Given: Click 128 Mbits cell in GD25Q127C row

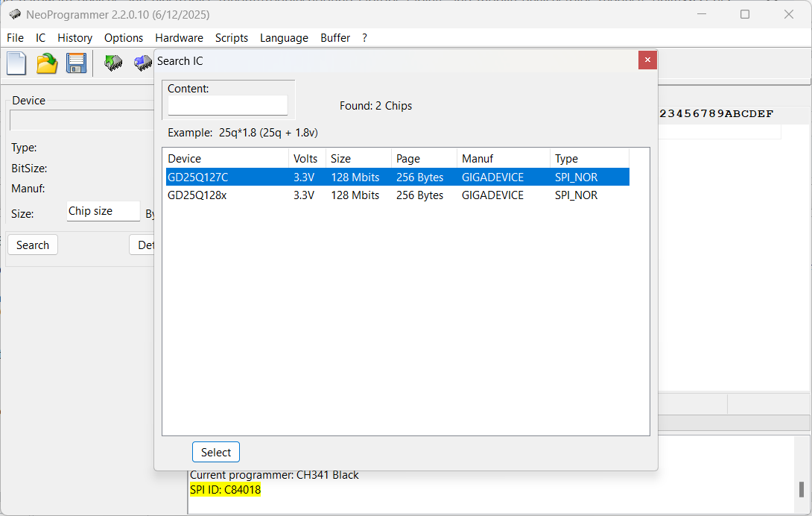Looking at the screenshot, I should (355, 177).
